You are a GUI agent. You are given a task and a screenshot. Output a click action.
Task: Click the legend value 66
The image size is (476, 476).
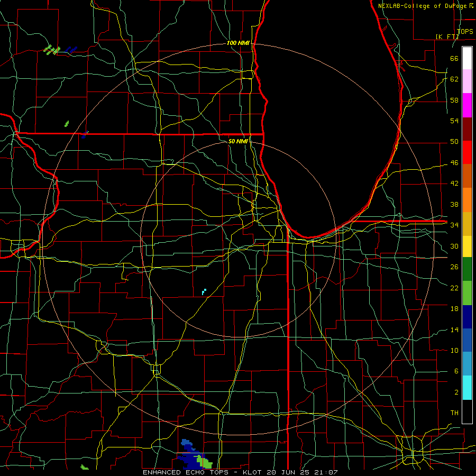click(x=454, y=58)
